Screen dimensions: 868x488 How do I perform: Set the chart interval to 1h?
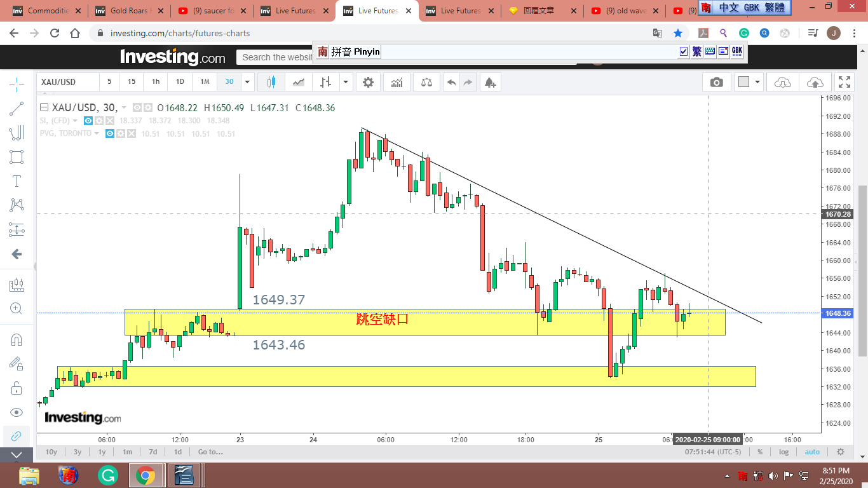(156, 82)
